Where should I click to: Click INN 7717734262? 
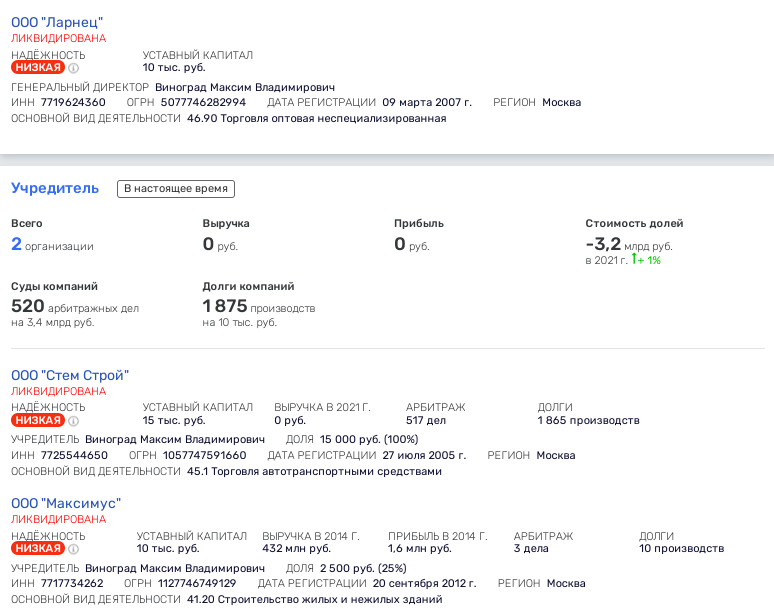[x=72, y=583]
